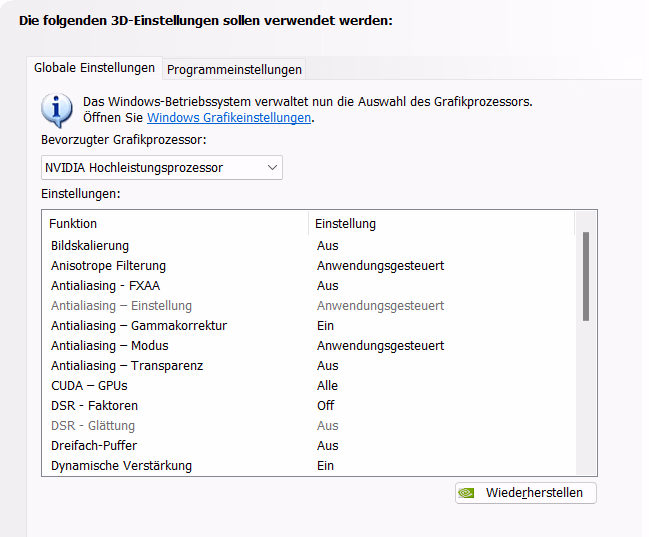Image resolution: width=649 pixels, height=537 pixels.
Task: Select the Antialiasing – Modus row
Action: click(x=309, y=346)
